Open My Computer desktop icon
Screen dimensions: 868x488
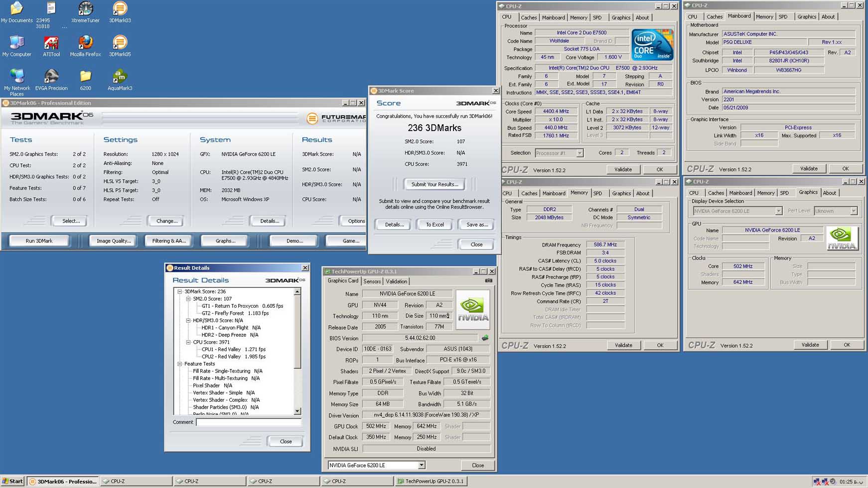coord(16,46)
